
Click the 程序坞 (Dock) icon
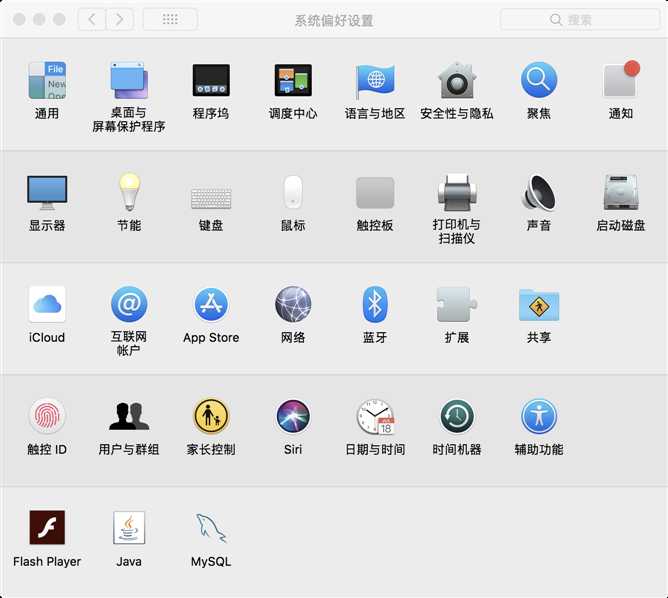(211, 81)
